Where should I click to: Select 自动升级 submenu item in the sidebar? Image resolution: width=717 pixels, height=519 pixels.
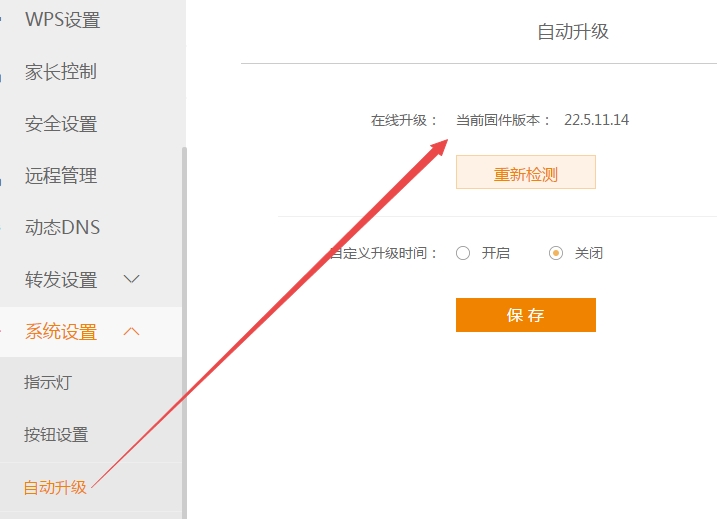click(55, 488)
